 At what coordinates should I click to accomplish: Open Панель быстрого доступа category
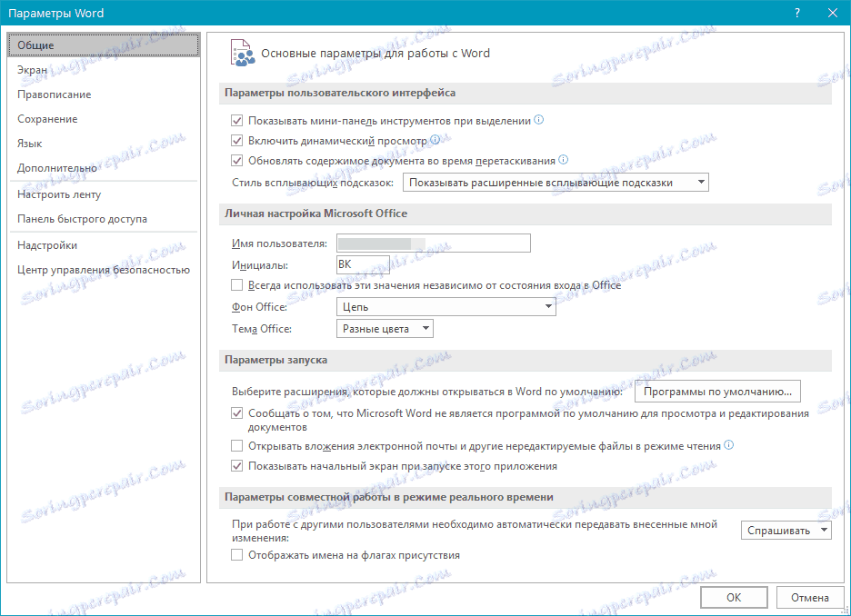click(x=103, y=219)
